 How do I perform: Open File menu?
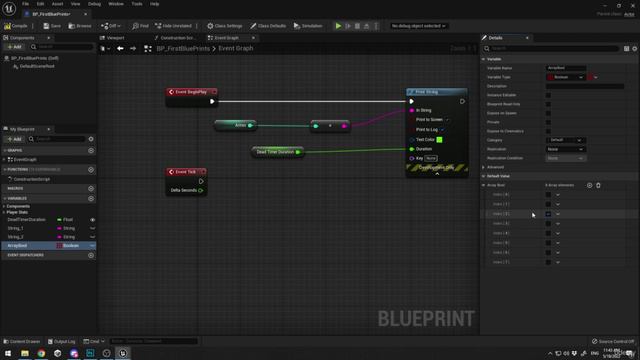point(25,4)
